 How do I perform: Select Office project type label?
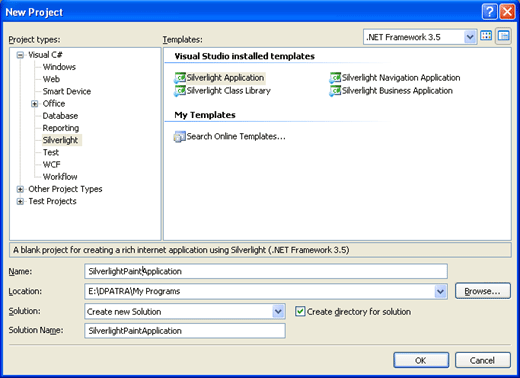54,104
